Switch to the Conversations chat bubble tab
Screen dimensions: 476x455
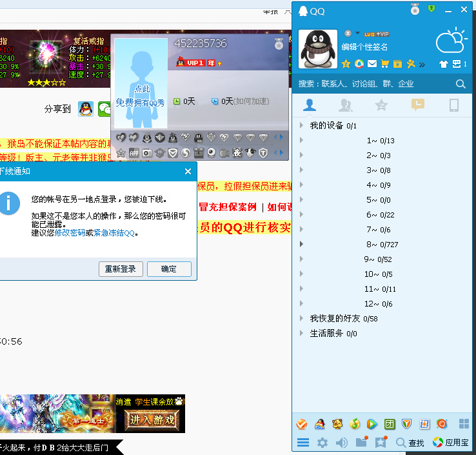pos(418,105)
